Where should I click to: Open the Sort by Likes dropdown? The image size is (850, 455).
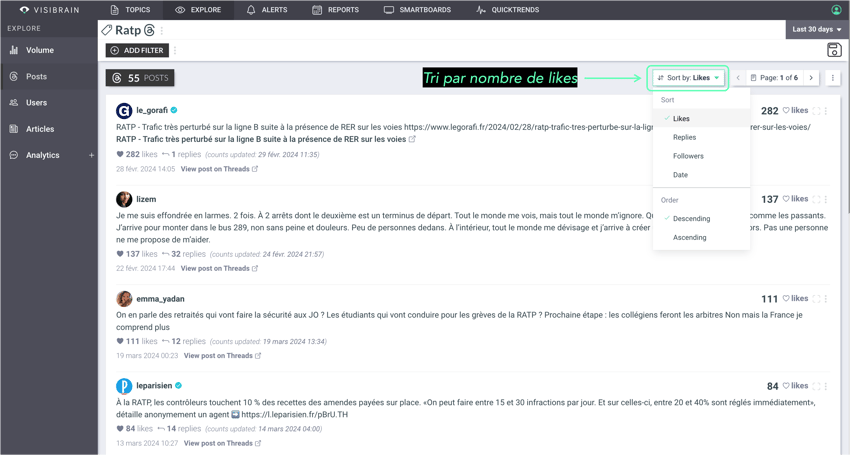(x=688, y=78)
